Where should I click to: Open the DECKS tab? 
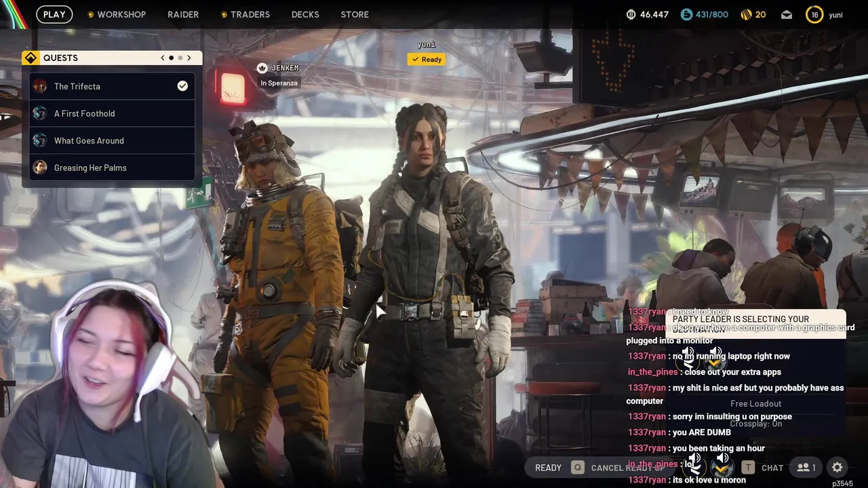pyautogui.click(x=305, y=14)
